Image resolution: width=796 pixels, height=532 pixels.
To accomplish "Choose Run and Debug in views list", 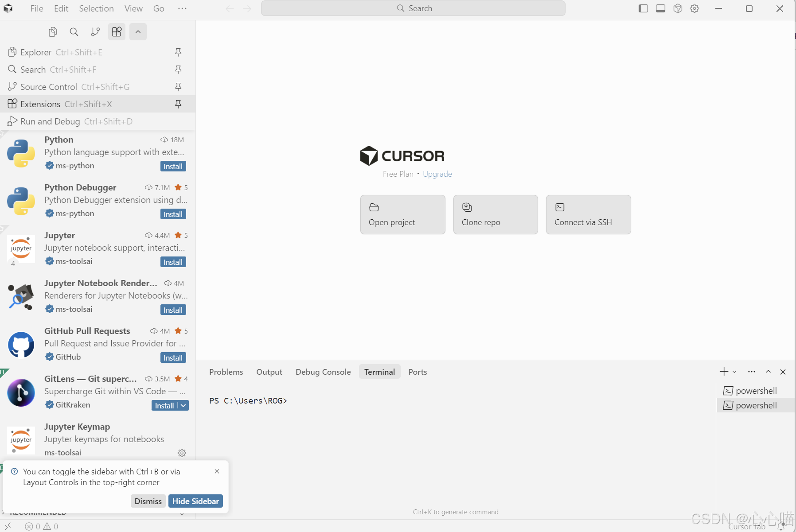I will pyautogui.click(x=98, y=121).
